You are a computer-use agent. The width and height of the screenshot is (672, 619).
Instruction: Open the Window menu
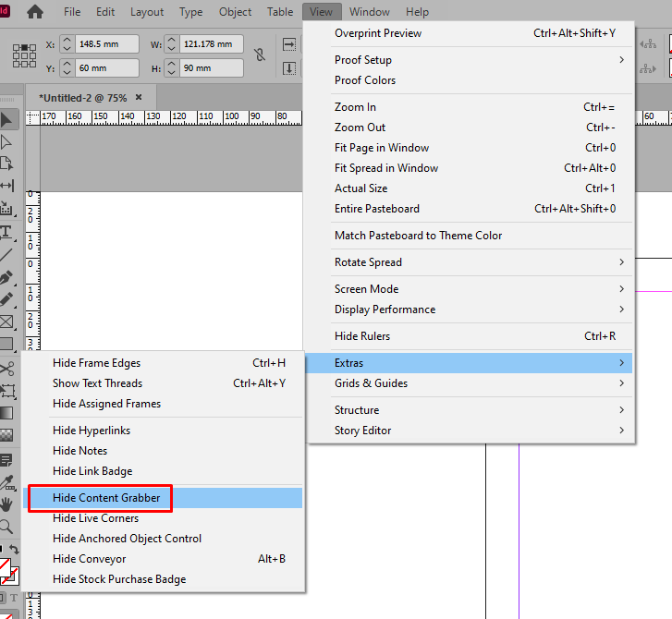point(370,12)
